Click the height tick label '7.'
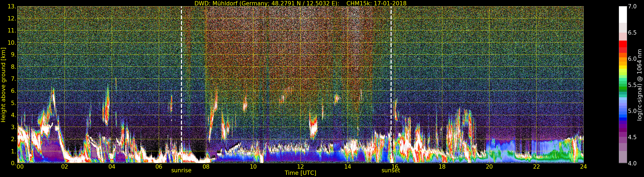This screenshot has width=644, height=177. pos(14,79)
